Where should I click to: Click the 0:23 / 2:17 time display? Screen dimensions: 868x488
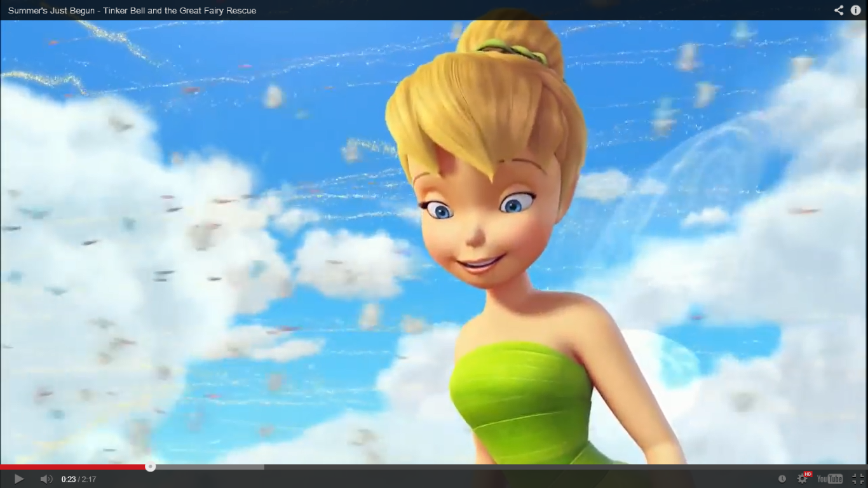click(x=79, y=479)
